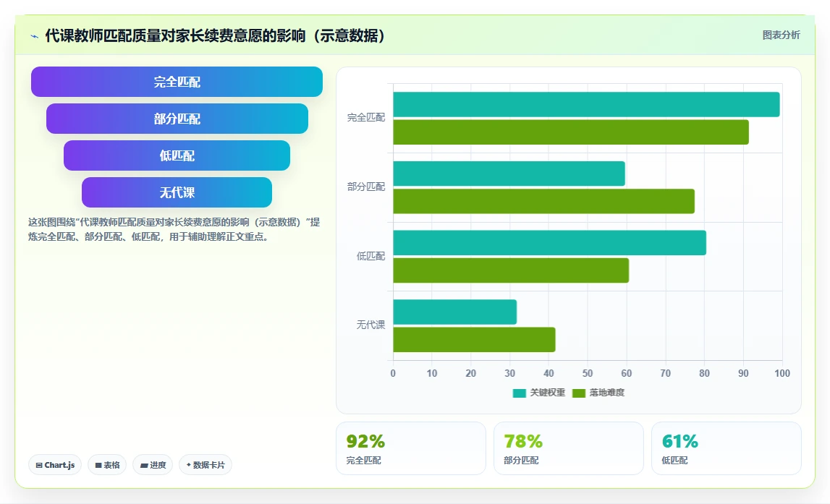Screen dimensions: 830x504
Task: Click the 落地难度 legend label
Action: click(x=606, y=393)
